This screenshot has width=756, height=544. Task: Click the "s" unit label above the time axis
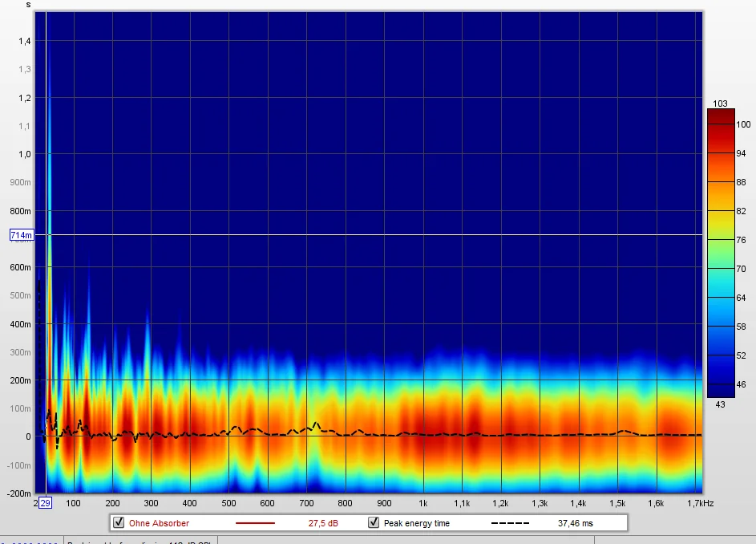28,5
